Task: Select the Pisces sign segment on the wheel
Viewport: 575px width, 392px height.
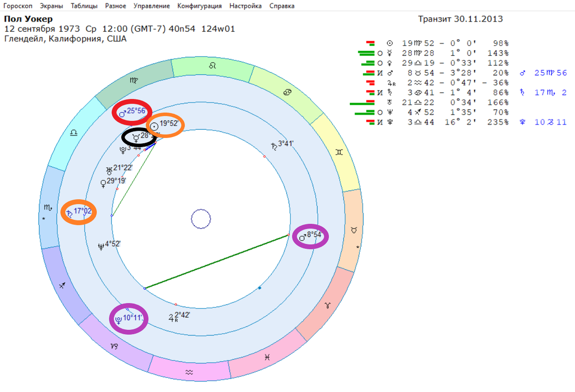Action: (267, 357)
